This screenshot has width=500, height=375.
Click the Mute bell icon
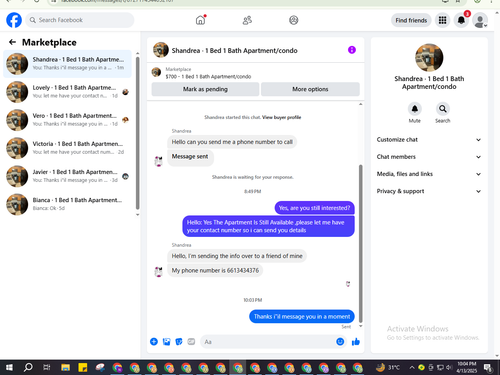tap(415, 109)
